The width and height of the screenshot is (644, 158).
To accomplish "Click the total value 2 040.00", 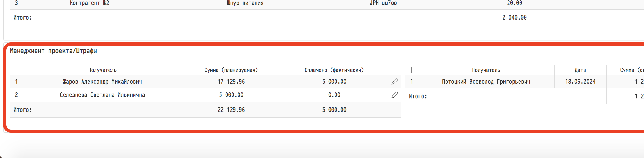I will click(x=514, y=18).
